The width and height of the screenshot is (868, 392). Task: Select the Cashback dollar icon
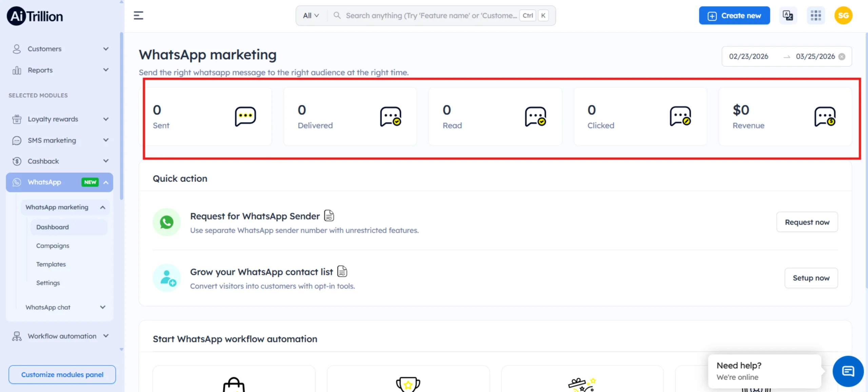coord(16,161)
